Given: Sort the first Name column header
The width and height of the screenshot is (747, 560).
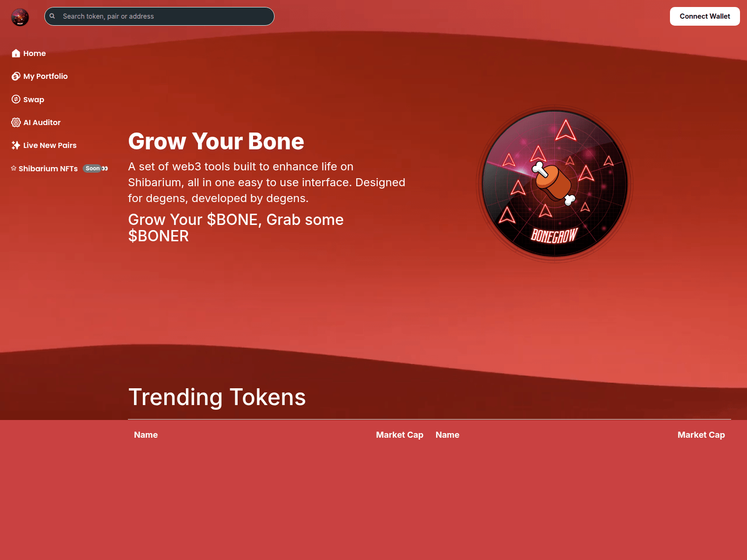Looking at the screenshot, I should pyautogui.click(x=146, y=434).
